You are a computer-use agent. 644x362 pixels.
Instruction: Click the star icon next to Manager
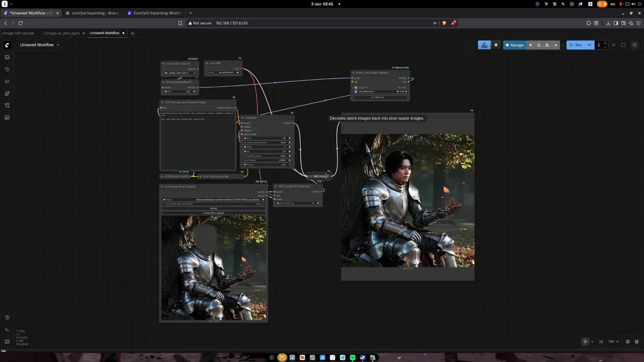pos(530,45)
